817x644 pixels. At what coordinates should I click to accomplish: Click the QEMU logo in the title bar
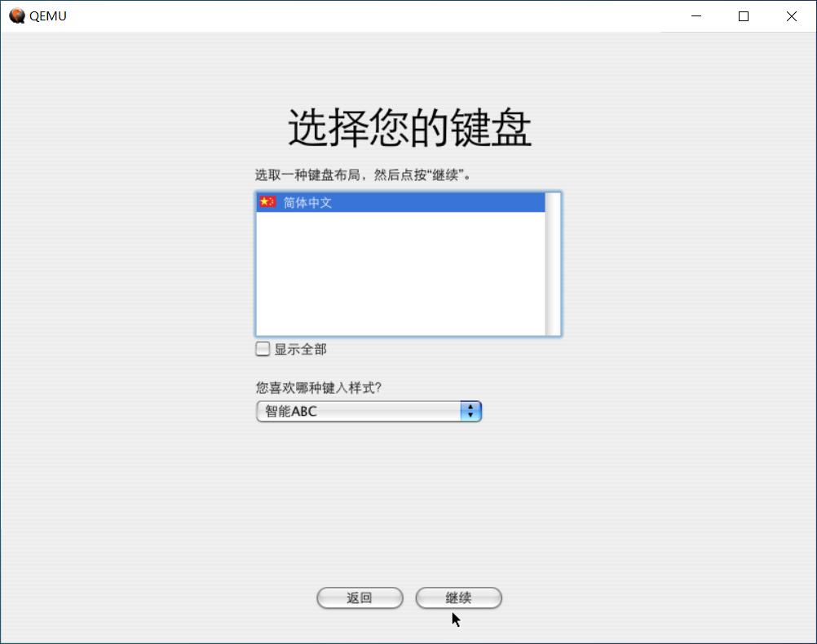tap(19, 15)
